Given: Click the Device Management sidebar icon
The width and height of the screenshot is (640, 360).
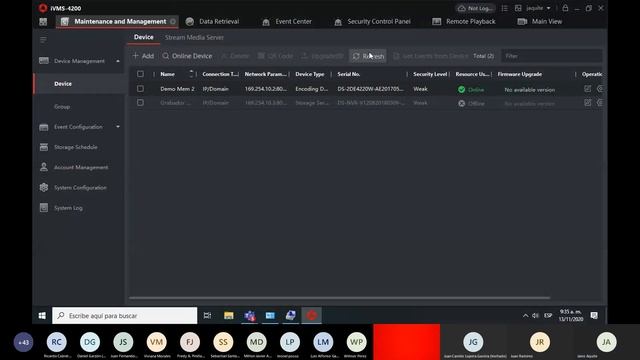Looking at the screenshot, I should 44,61.
